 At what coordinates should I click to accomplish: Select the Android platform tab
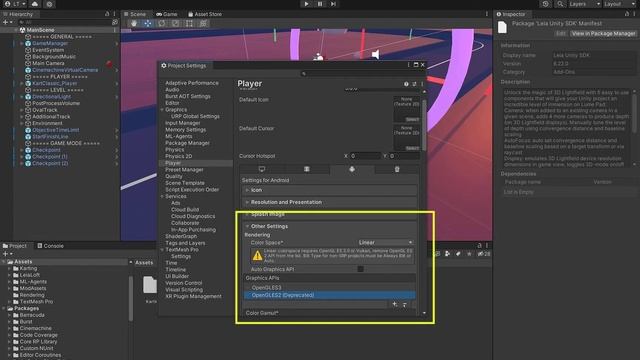click(352, 169)
